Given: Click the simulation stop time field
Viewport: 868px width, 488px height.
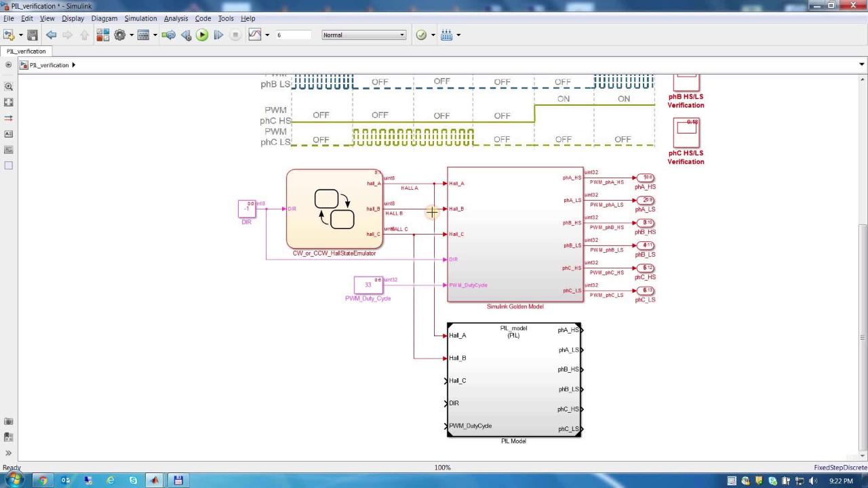Looking at the screenshot, I should [293, 35].
